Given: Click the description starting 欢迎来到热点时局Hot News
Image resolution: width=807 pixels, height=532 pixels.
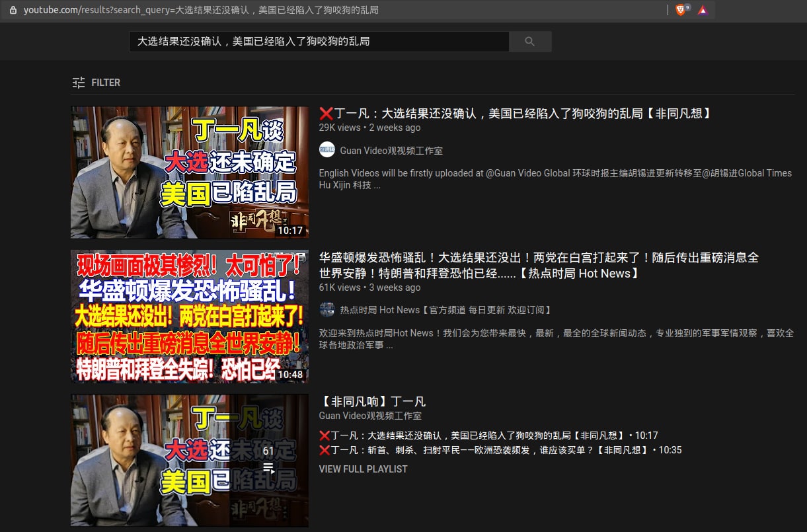Looking at the screenshot, I should 557,339.
